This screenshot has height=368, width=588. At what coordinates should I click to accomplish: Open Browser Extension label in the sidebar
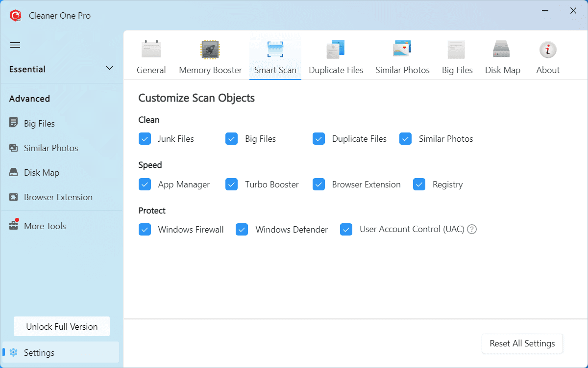point(58,197)
